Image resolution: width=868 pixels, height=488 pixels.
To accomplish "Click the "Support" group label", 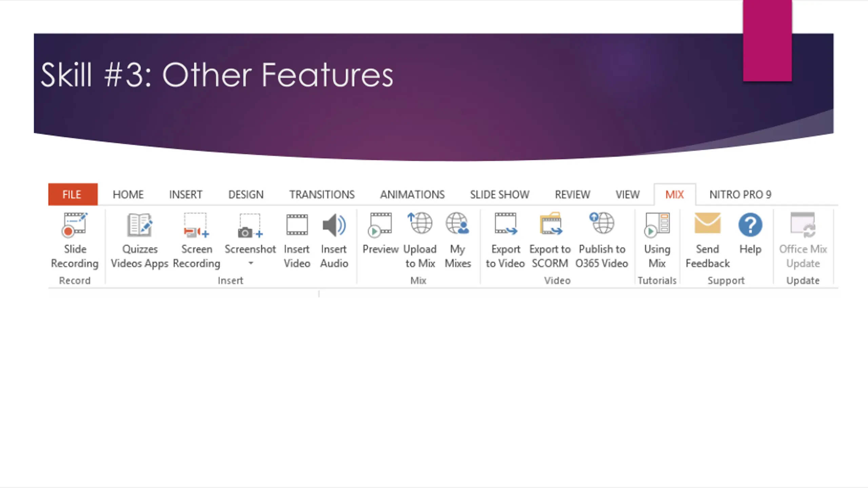I will pos(726,281).
